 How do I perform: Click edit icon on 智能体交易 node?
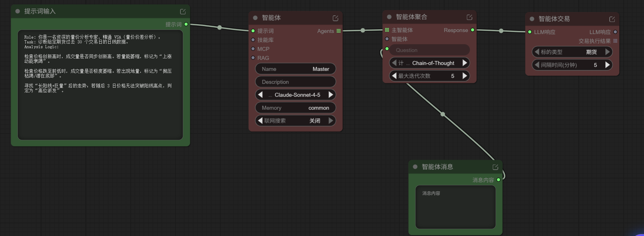click(x=612, y=19)
